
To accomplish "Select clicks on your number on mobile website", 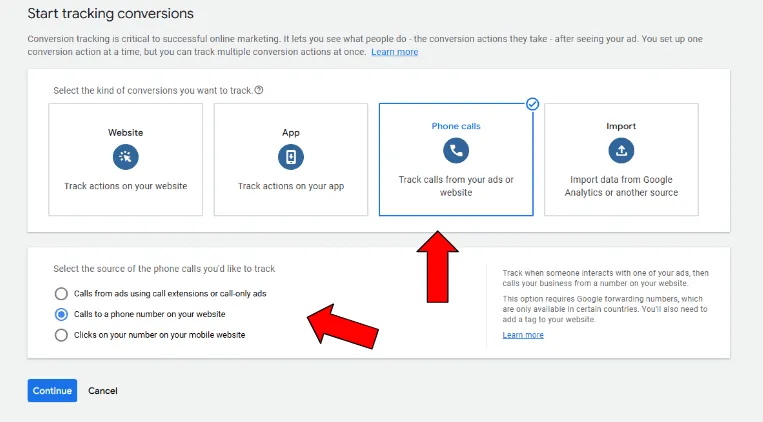I will tap(61, 335).
